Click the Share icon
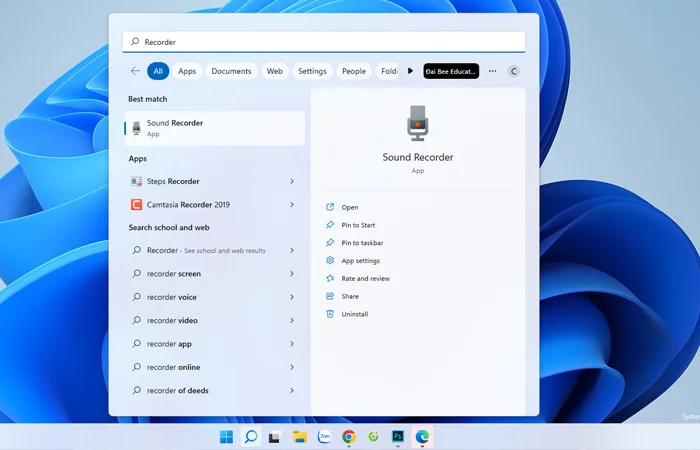Image resolution: width=700 pixels, height=450 pixels. point(330,296)
